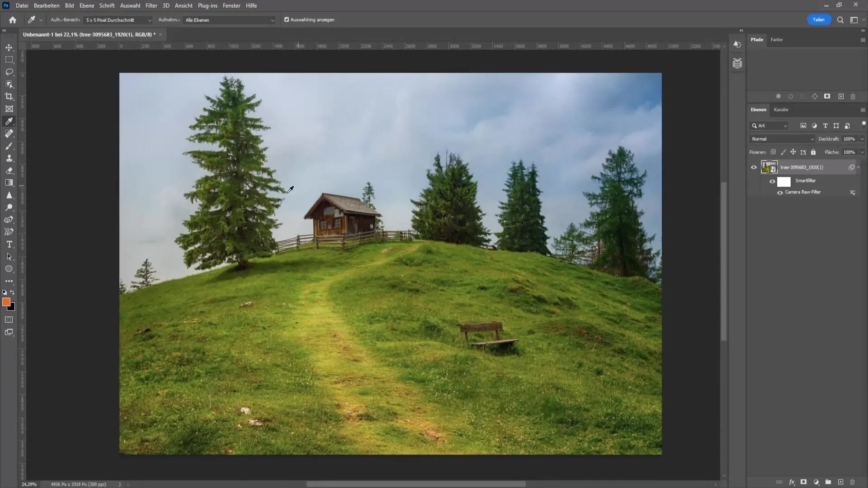This screenshot has width=868, height=488.
Task: Open the History panel icon
Action: [x=737, y=44]
